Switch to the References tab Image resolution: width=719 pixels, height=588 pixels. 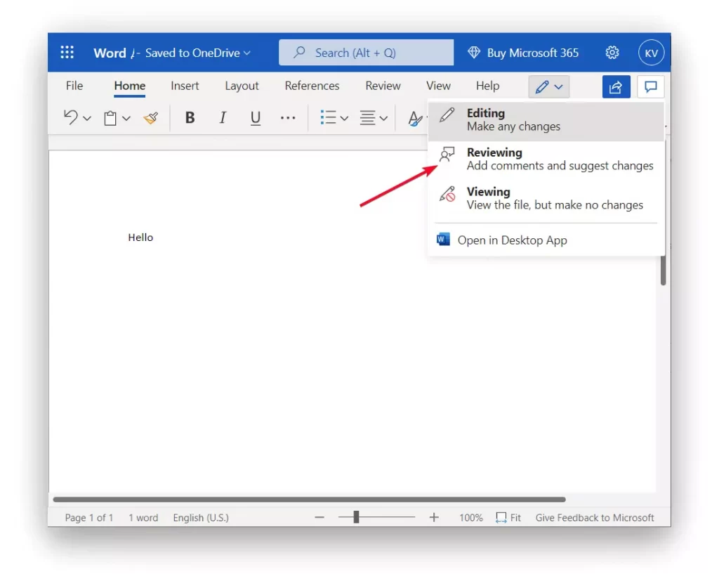312,86
